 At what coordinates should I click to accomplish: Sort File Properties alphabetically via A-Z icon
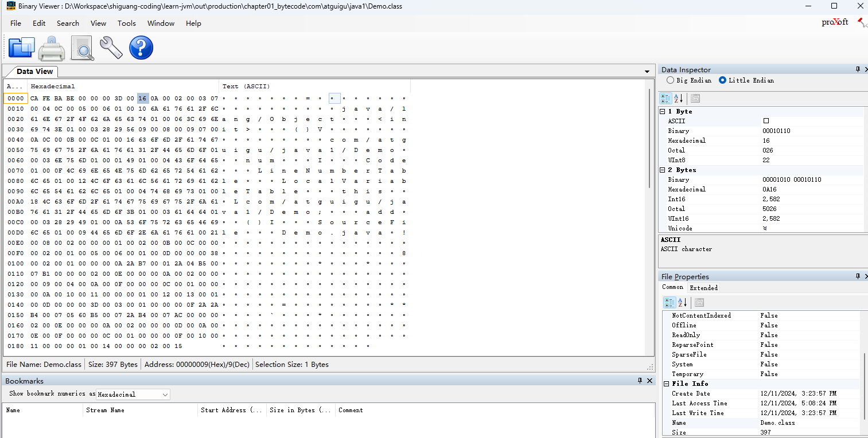[682, 303]
